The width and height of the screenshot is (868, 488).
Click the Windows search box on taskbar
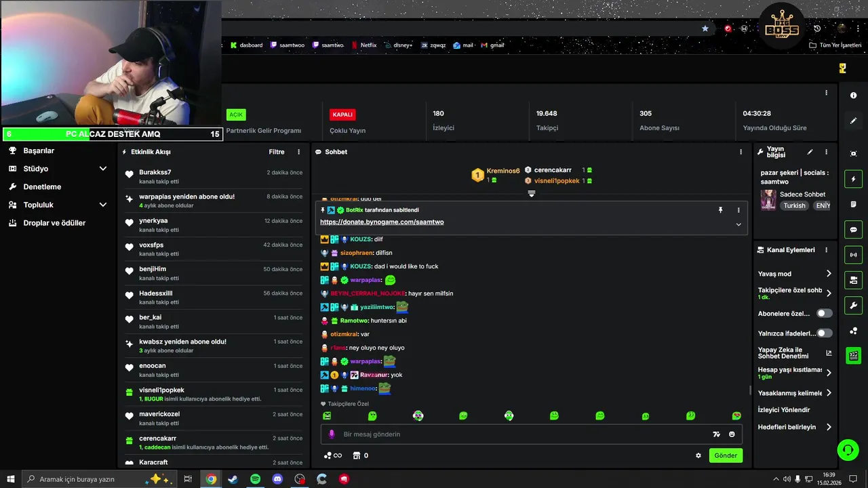[98, 479]
